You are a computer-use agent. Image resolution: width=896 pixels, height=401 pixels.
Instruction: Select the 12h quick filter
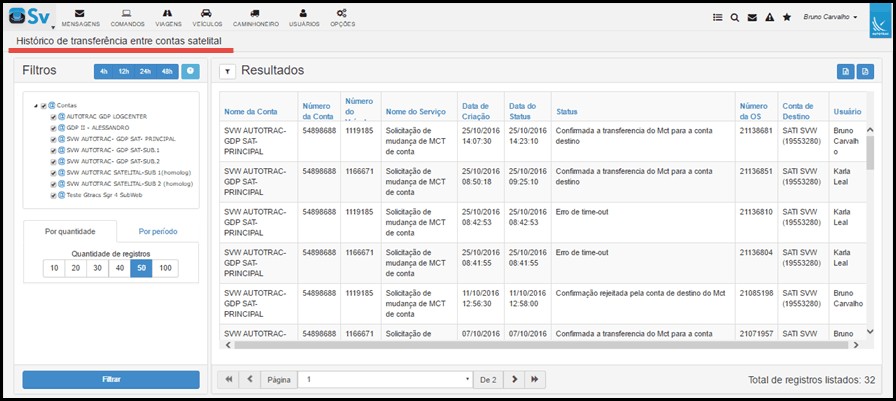tap(123, 71)
